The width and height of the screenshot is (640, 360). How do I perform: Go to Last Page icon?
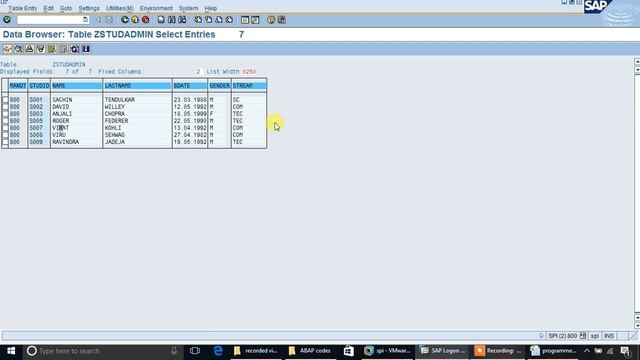click(229, 20)
